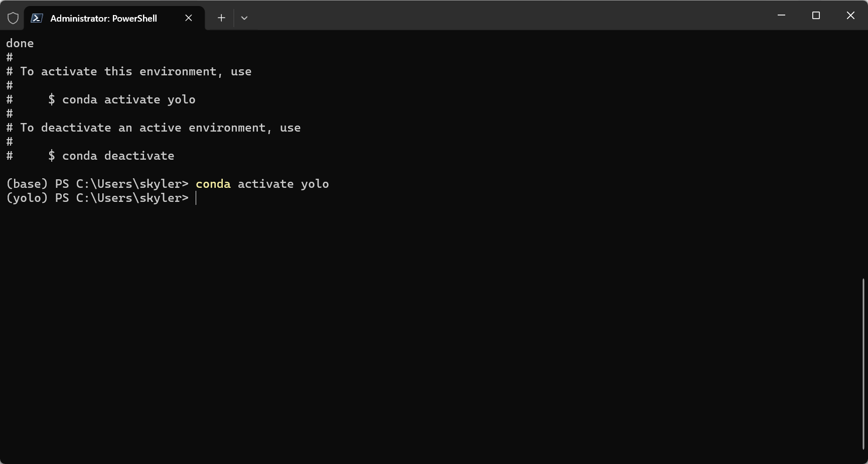Viewport: 868px width, 464px height.
Task: Click the administrator shield icon
Action: pos(13,18)
